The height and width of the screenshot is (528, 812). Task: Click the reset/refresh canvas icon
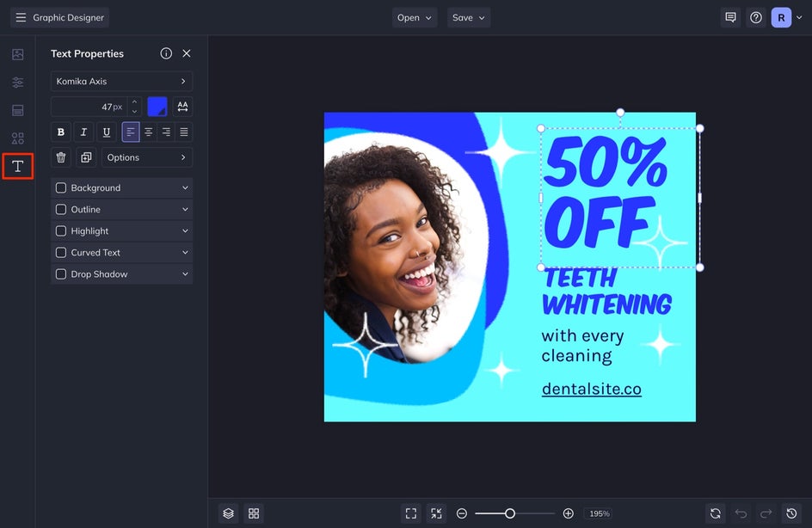(715, 513)
